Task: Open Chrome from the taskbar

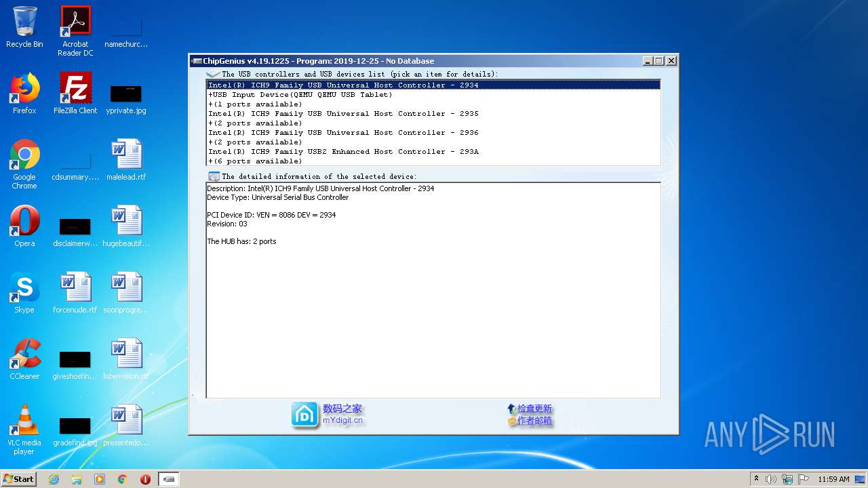Action: click(x=123, y=479)
